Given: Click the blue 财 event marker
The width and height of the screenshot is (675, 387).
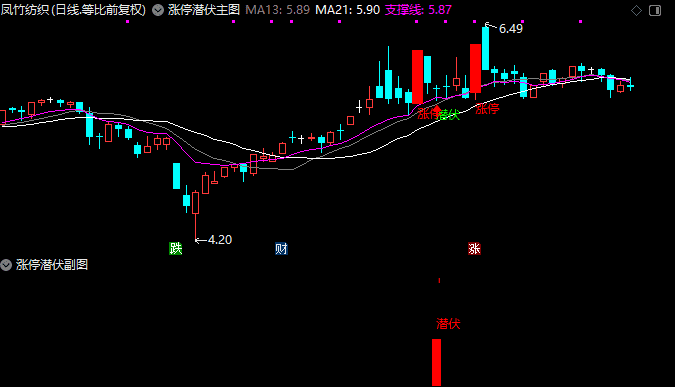Looking at the screenshot, I should pos(281,248).
